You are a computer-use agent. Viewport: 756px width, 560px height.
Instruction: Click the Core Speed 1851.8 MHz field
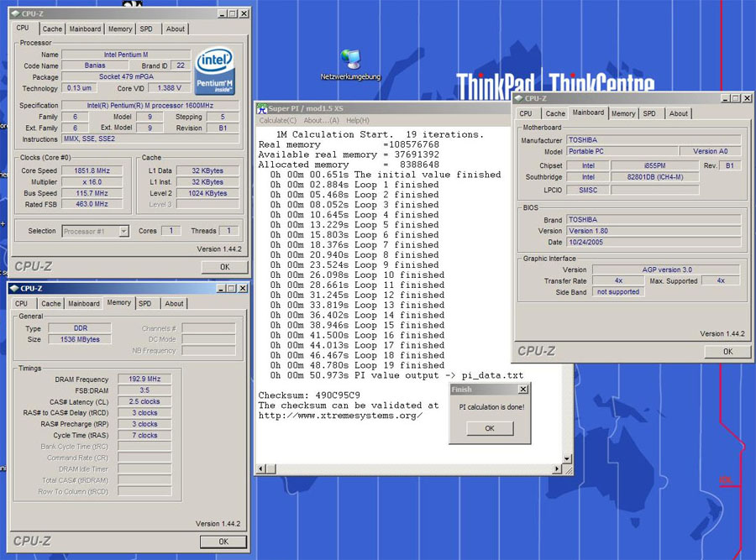(x=92, y=170)
